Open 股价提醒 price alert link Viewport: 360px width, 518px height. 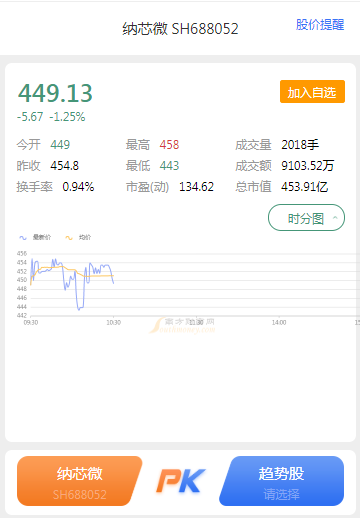320,25
